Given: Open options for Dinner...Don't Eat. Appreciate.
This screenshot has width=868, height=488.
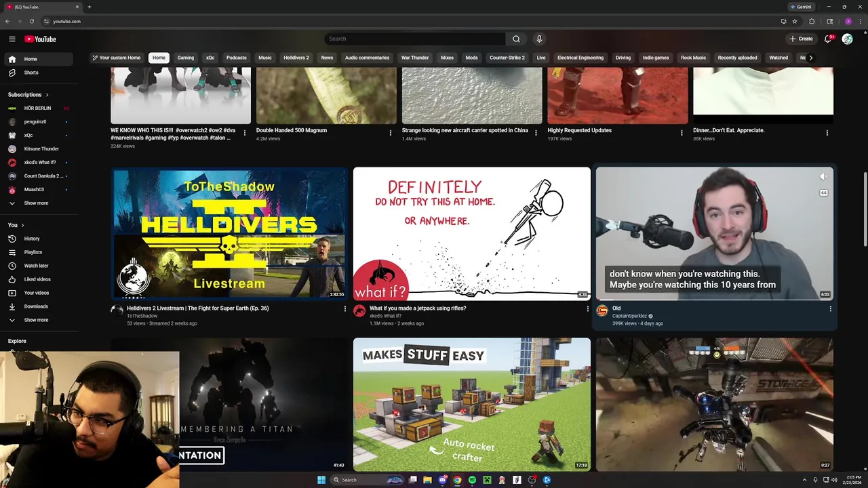Looking at the screenshot, I should tap(827, 133).
